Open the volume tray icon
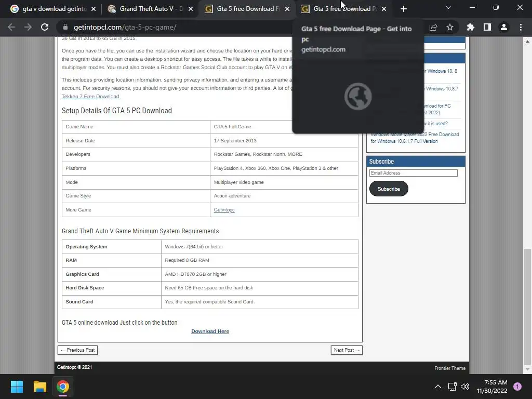The height and width of the screenshot is (399, 532). point(465,387)
